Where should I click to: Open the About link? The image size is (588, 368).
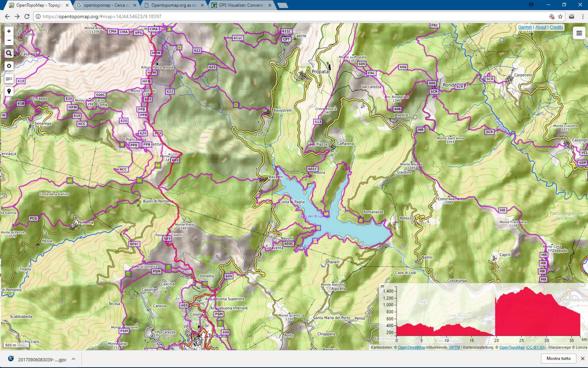tap(541, 27)
